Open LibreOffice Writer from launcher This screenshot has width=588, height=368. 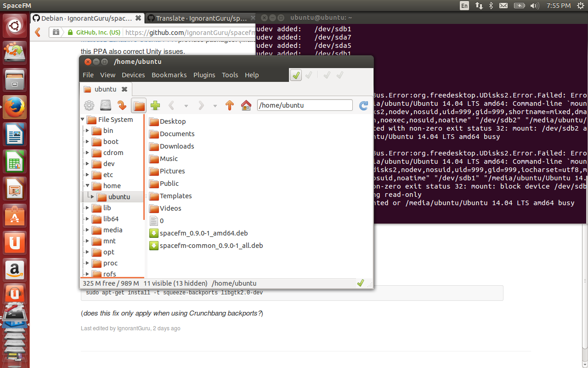point(15,135)
